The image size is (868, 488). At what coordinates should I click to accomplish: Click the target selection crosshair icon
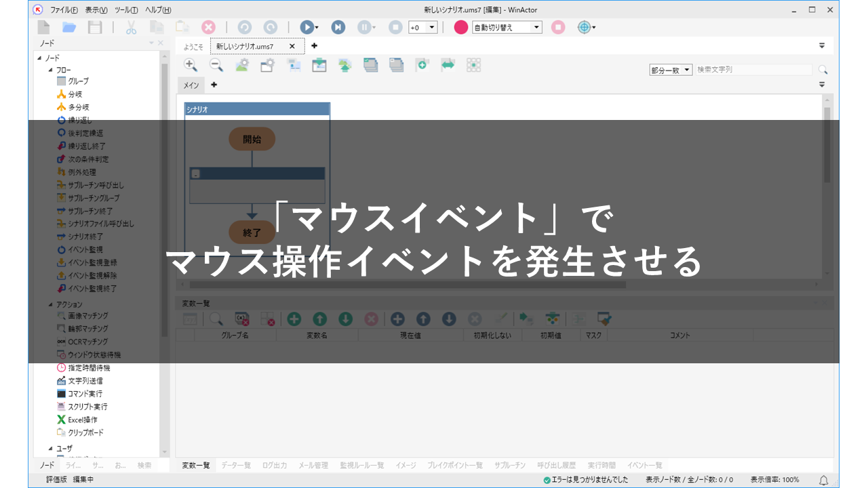[x=583, y=27]
